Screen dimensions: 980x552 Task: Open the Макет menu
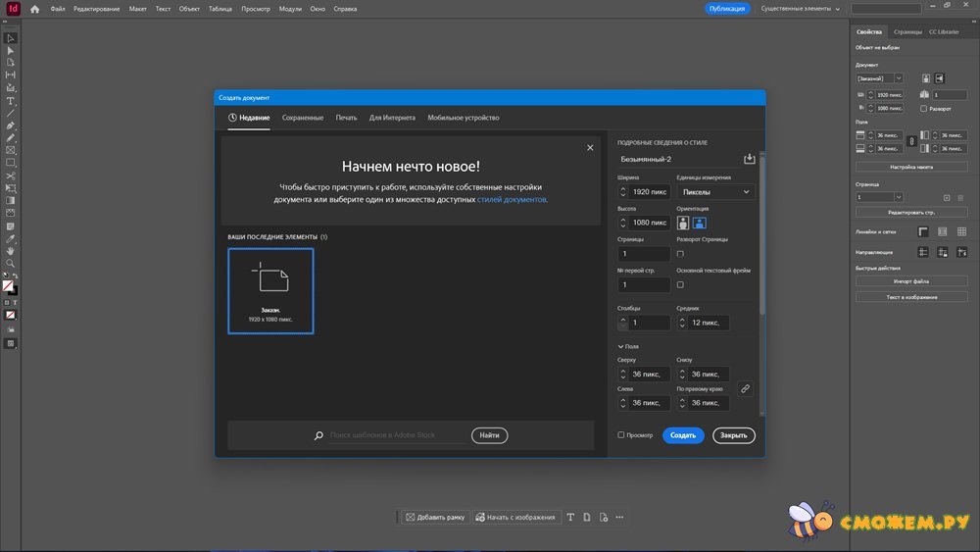(137, 9)
